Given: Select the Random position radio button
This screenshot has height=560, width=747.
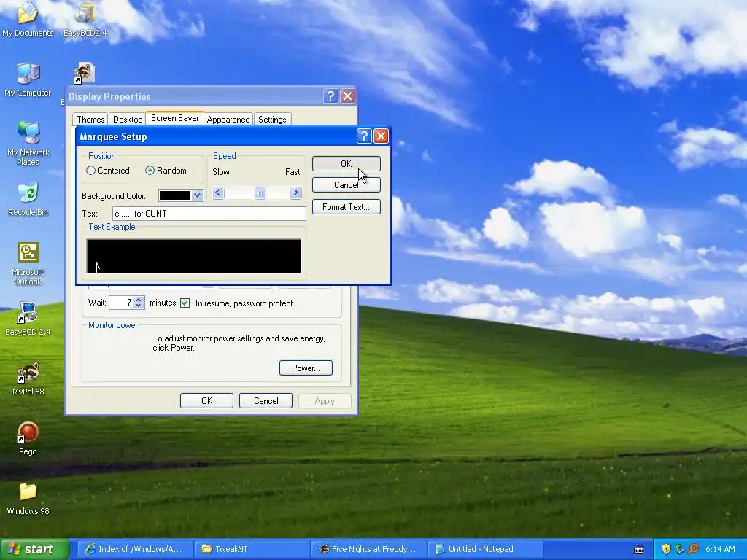Looking at the screenshot, I should pos(150,171).
